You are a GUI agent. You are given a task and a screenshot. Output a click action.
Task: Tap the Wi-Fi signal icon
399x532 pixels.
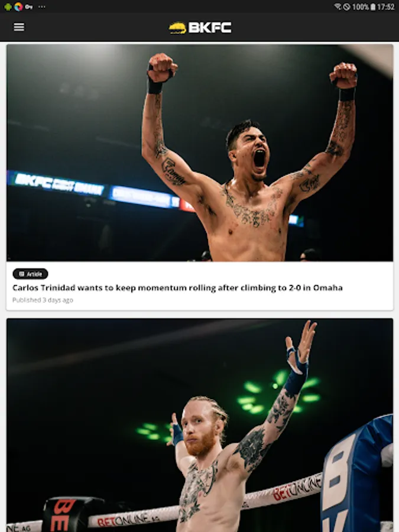[338, 7]
